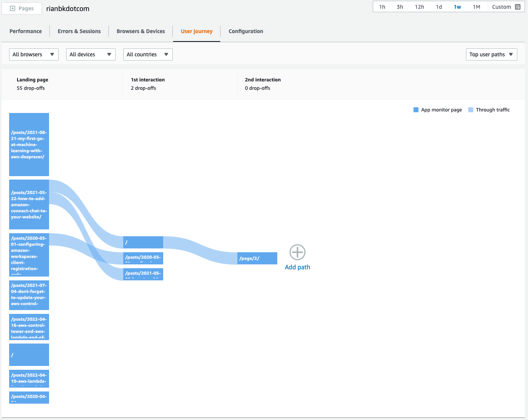Viewport: 528px width, 420px height.
Task: Select the 1M time range
Action: pos(476,7)
